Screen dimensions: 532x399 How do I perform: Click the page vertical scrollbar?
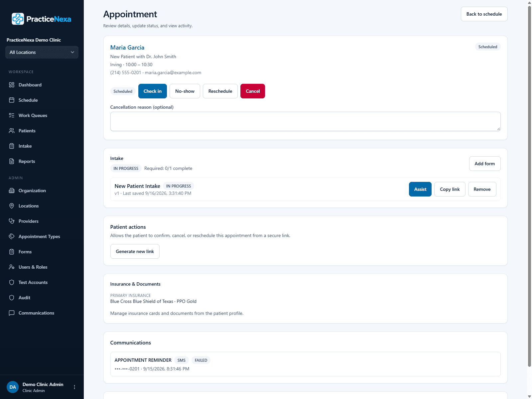tap(529, 186)
